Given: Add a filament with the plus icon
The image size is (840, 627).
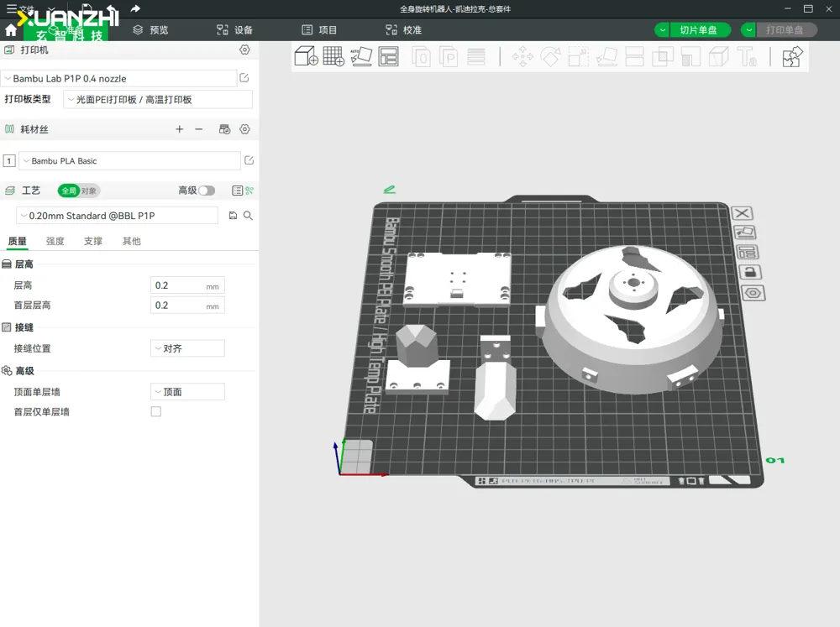Looking at the screenshot, I should [179, 129].
